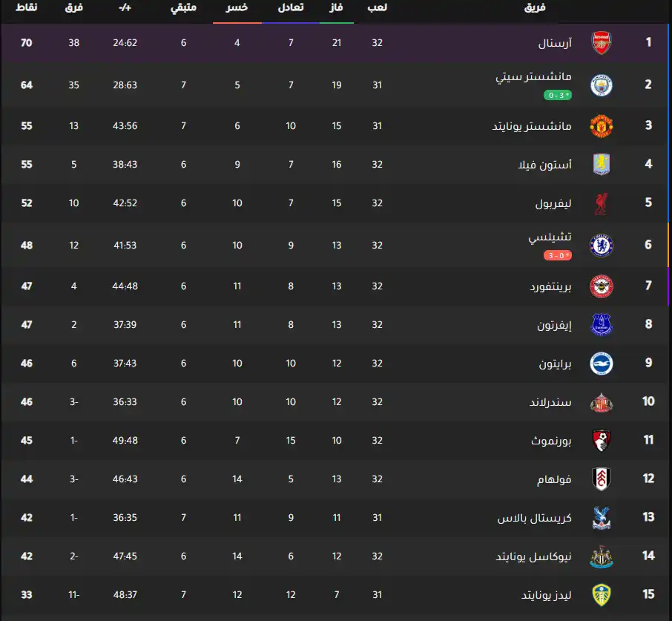Click the Manchester City club crest
The image size is (672, 621).
[602, 85]
